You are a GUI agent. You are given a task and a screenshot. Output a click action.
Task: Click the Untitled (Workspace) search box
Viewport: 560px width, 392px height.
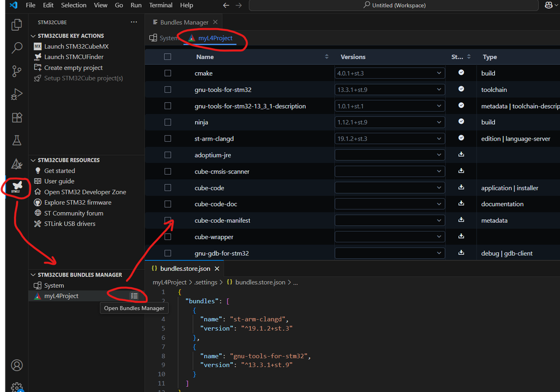pyautogui.click(x=394, y=6)
